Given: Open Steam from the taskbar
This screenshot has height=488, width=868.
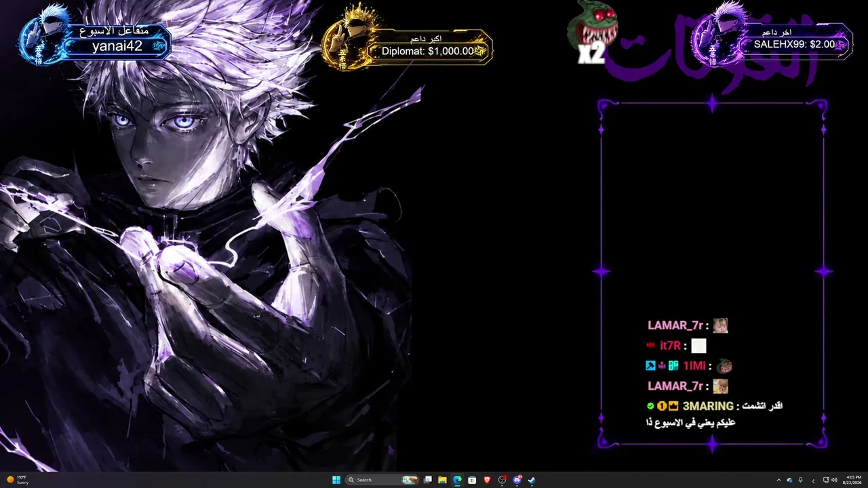Looking at the screenshot, I should [x=532, y=480].
